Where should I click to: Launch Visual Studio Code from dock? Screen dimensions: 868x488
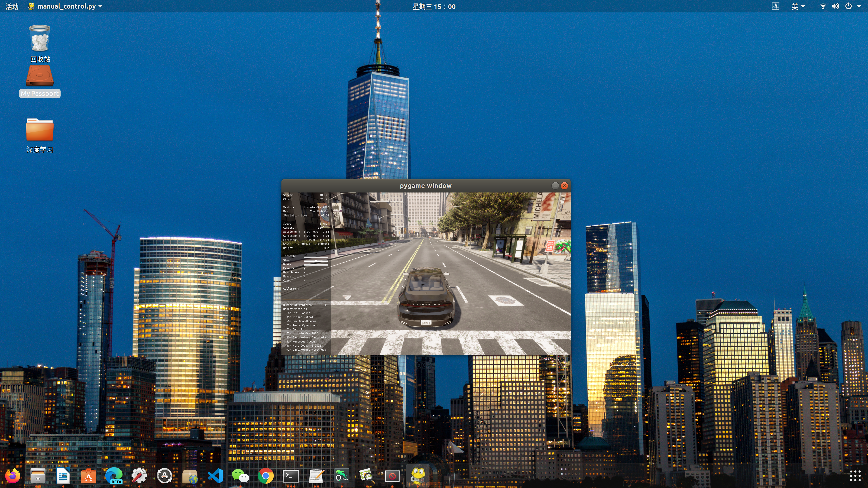coord(215,476)
